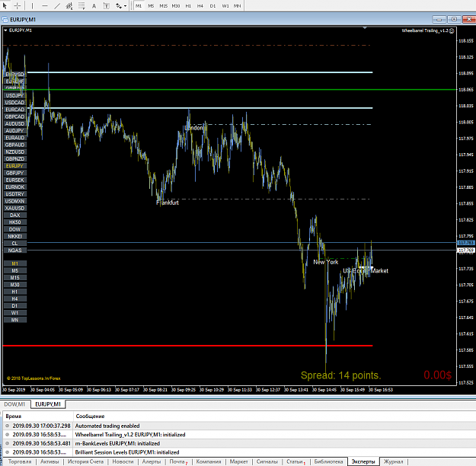Click the chart shift triangle marker

pos(365,28)
